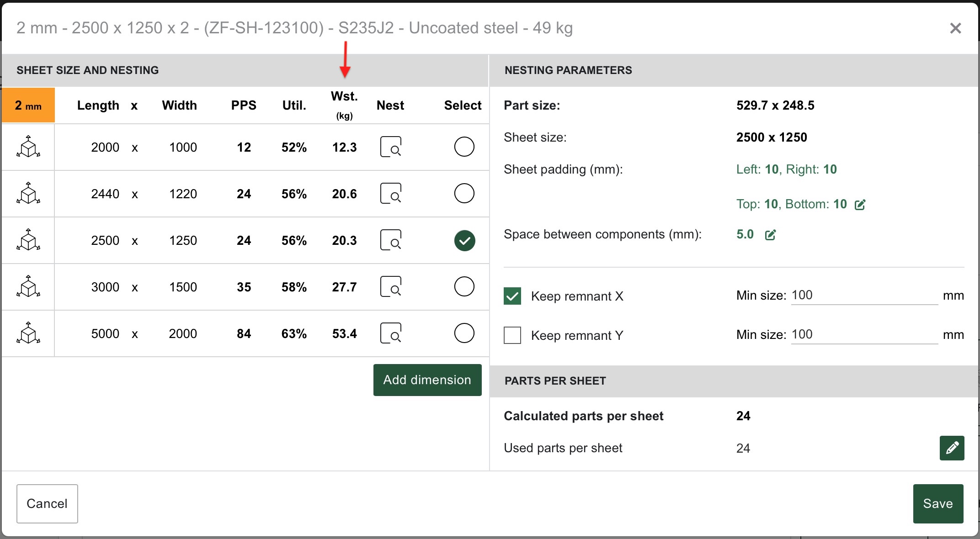
Task: Select the 2000 x 1000 sheet size
Action: coord(464,147)
